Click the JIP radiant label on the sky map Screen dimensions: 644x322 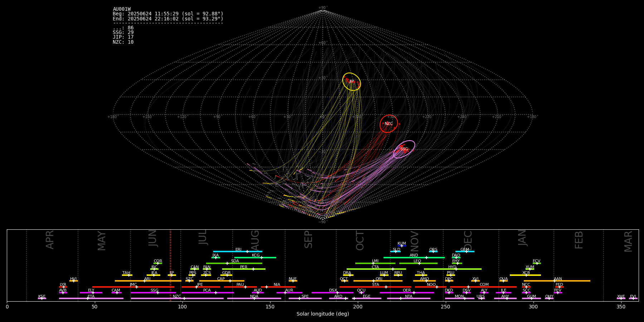(x=352, y=82)
